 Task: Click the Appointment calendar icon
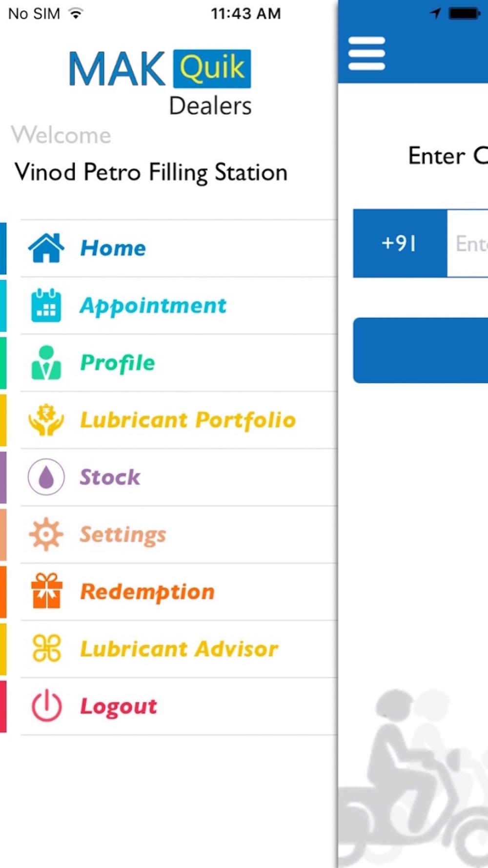click(46, 305)
